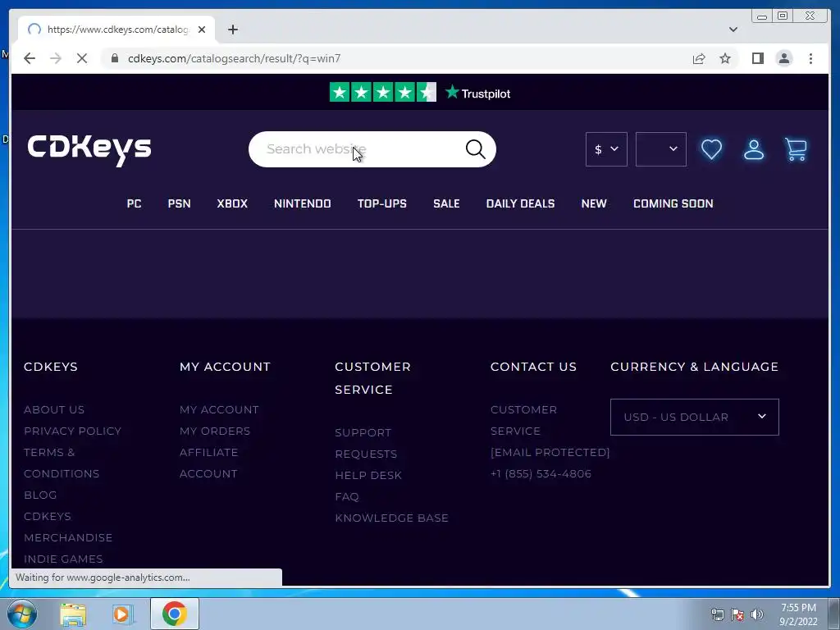This screenshot has width=840, height=630.
Task: Open the COMING SOON menu
Action: click(x=673, y=203)
